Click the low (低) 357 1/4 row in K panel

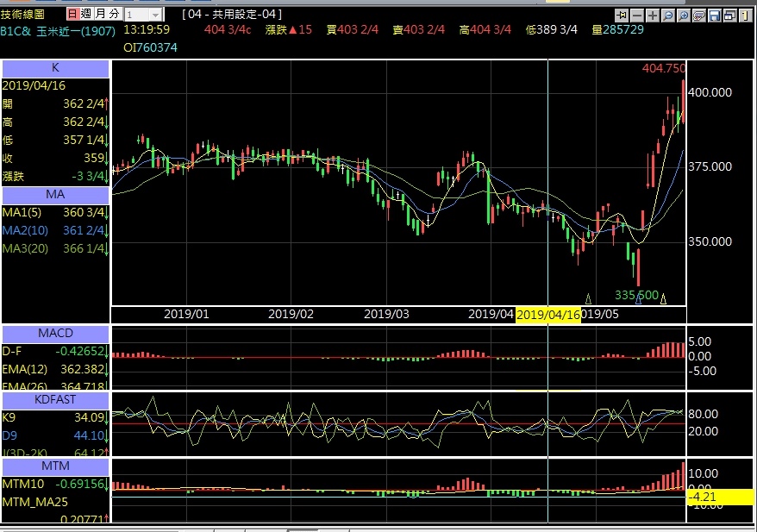pyautogui.click(x=55, y=141)
